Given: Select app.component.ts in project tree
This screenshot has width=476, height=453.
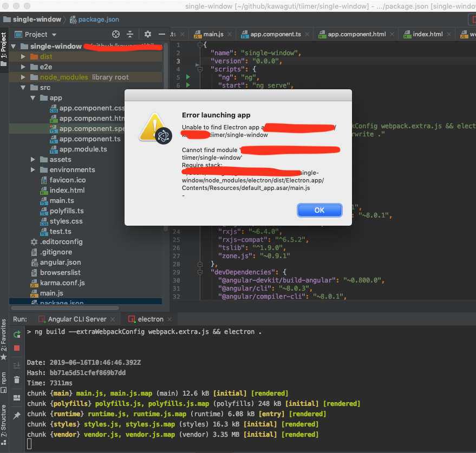Looking at the screenshot, I should tap(90, 139).
